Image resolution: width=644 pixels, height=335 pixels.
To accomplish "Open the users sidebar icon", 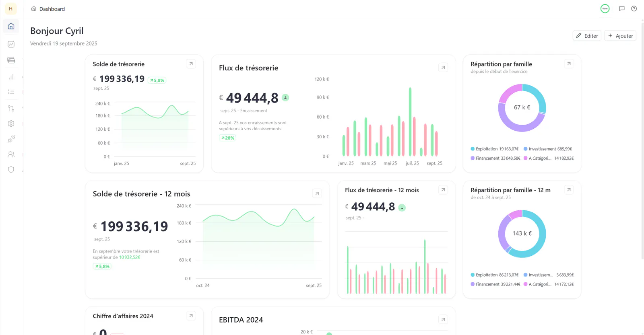I will coord(11,154).
